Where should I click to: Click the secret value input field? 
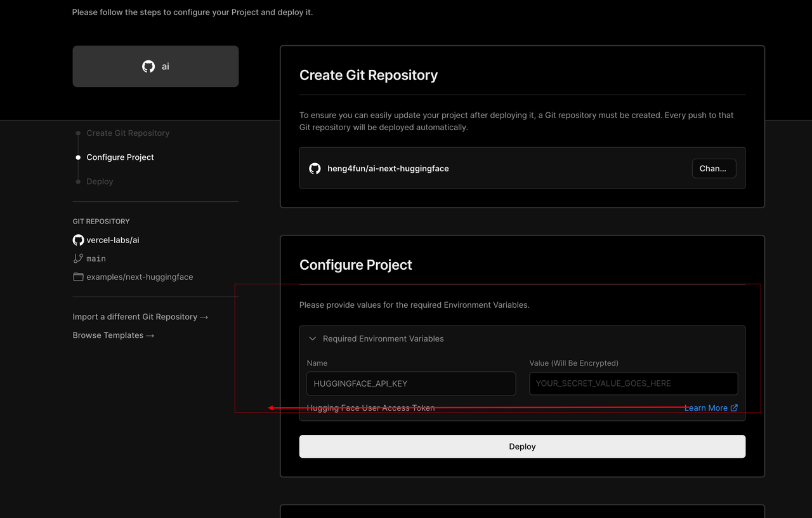(x=634, y=383)
